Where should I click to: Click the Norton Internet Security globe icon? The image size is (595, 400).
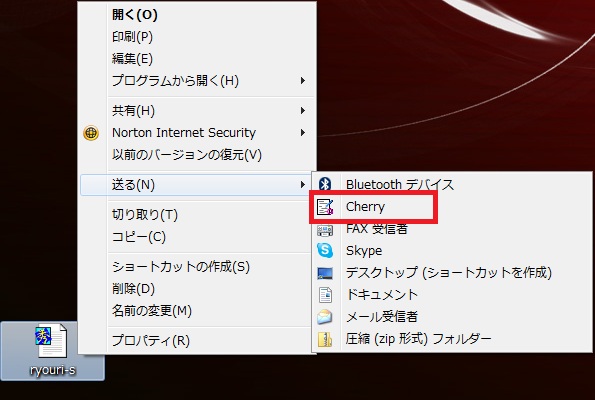click(x=91, y=133)
